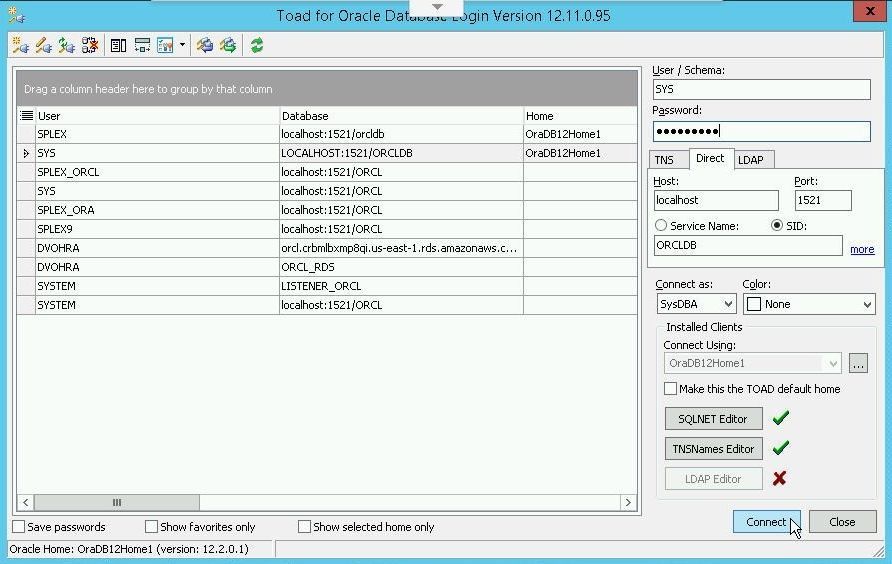The height and width of the screenshot is (564, 892).
Task: Click the Host input field
Action: (x=716, y=200)
